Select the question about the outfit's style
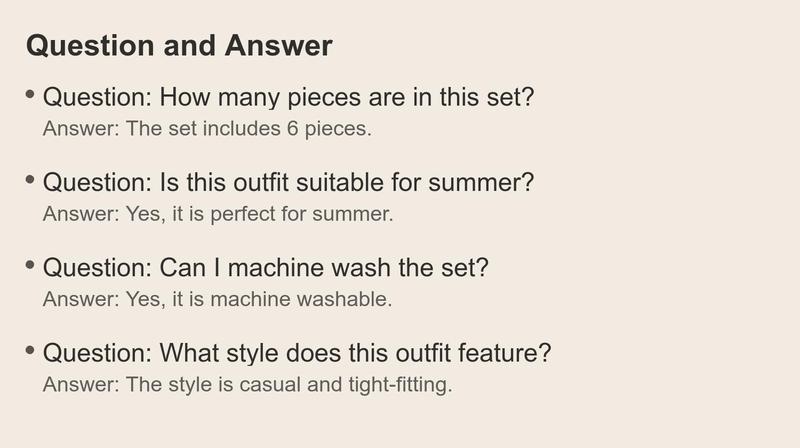The image size is (800, 448). point(297,353)
